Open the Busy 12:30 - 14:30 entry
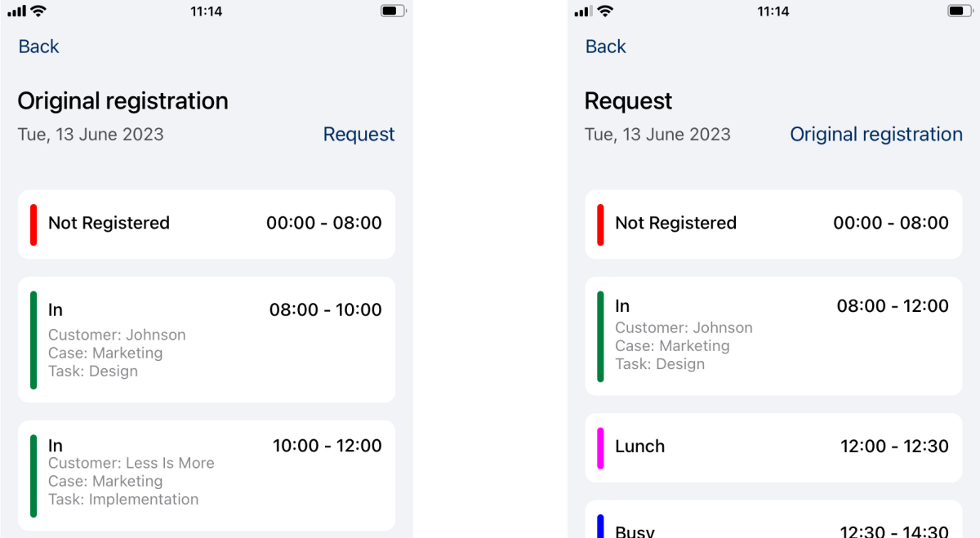980x538 pixels. click(x=773, y=519)
